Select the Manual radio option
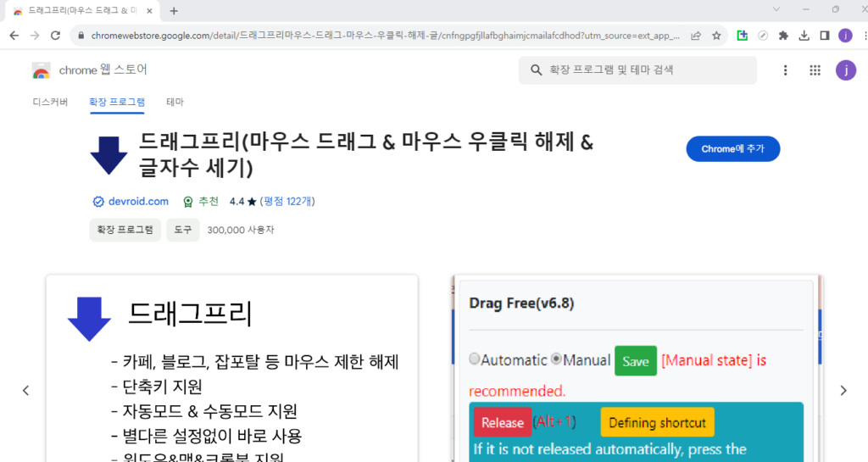 tap(556, 359)
